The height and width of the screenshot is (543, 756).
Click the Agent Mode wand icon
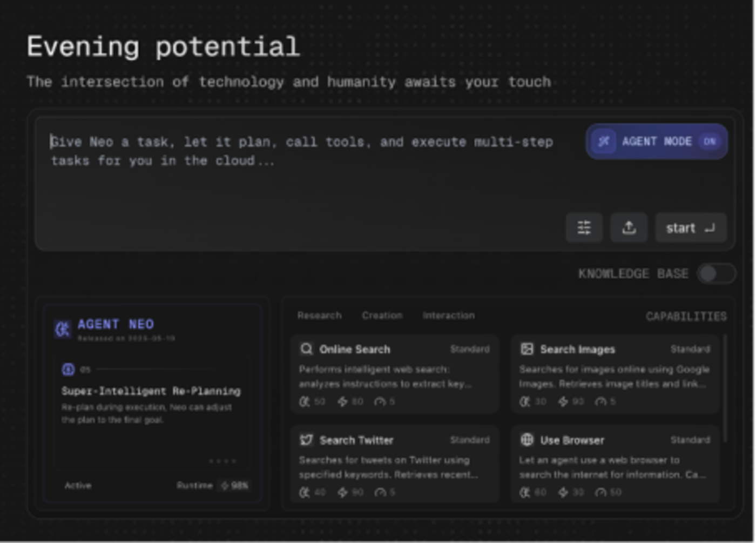coord(604,142)
